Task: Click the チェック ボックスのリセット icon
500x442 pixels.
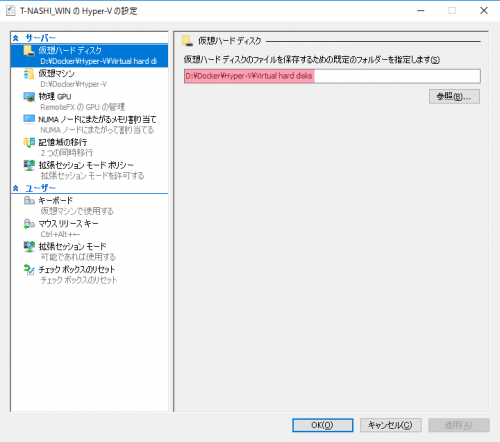Action: (29, 270)
